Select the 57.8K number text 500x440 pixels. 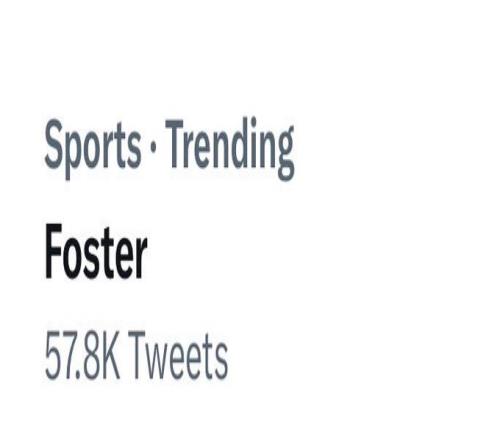tap(82, 355)
